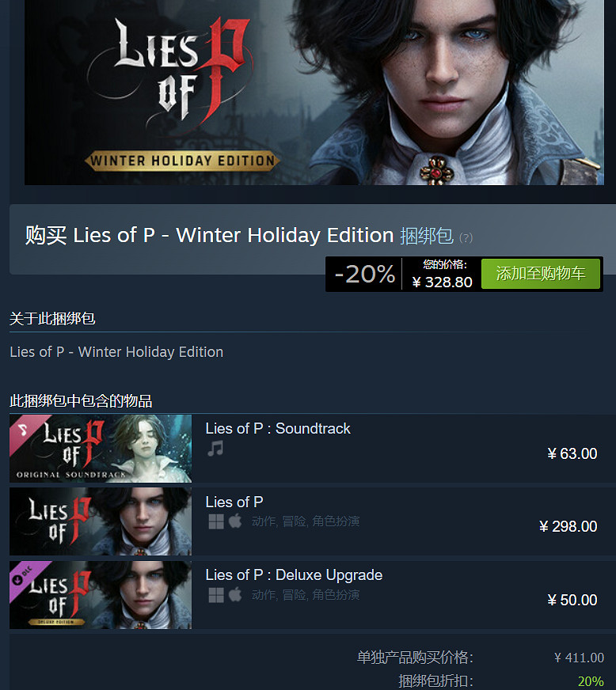Viewport: 616px width, 690px height.
Task: Click the Deluxe Upgrade thumbnail image
Action: coord(101,595)
